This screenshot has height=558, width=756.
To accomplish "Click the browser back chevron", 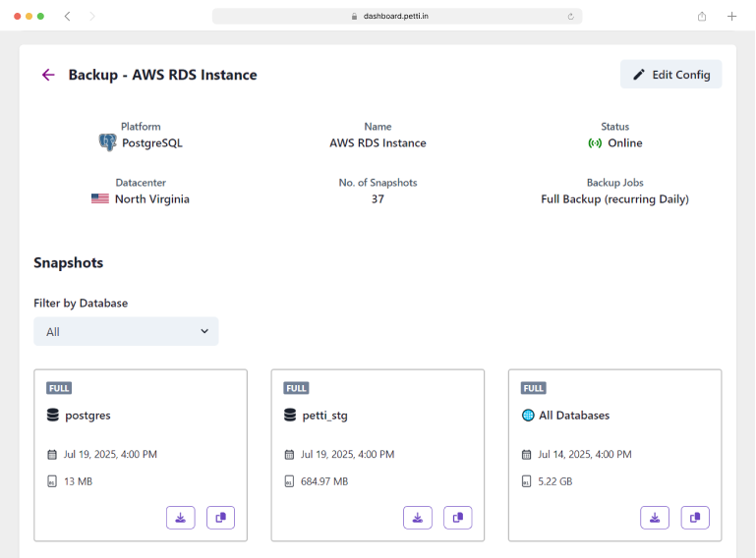I will [68, 17].
